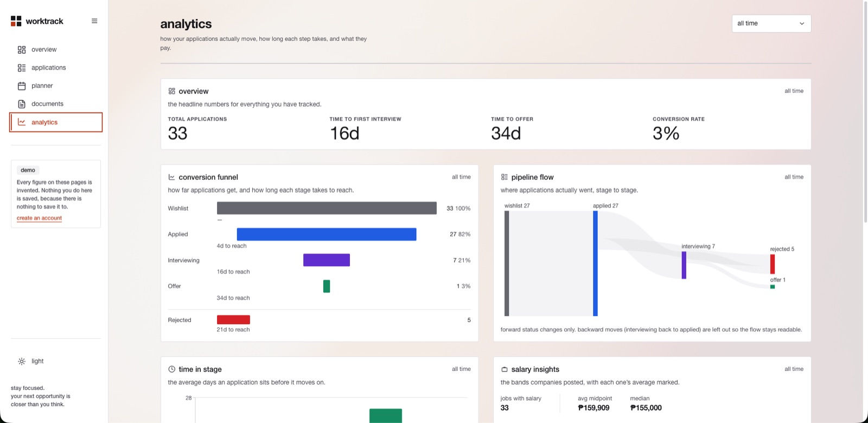Collapse sidebar with hamburger menu icon
The width and height of the screenshot is (868, 423).
coord(94,21)
